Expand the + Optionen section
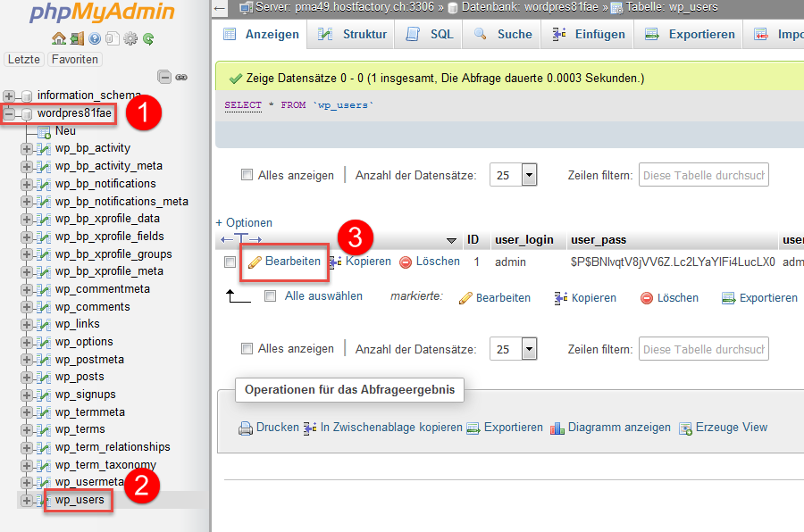The height and width of the screenshot is (532, 804). click(244, 223)
